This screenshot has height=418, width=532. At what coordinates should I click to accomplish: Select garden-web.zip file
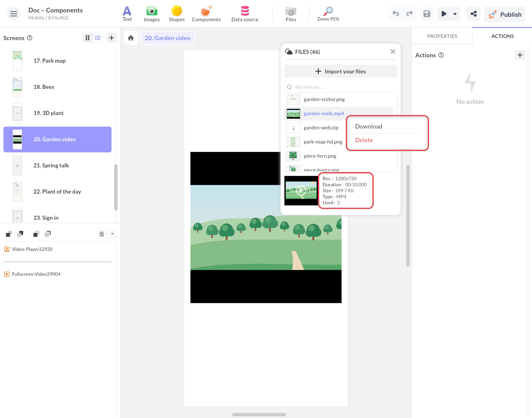pyautogui.click(x=316, y=127)
